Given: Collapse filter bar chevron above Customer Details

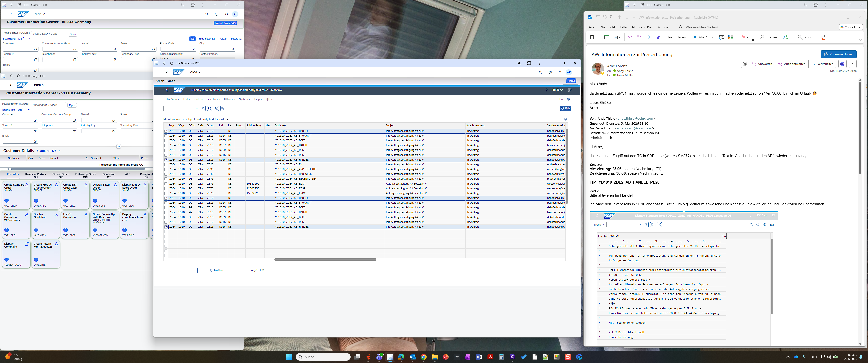Looking at the screenshot, I should (119, 146).
